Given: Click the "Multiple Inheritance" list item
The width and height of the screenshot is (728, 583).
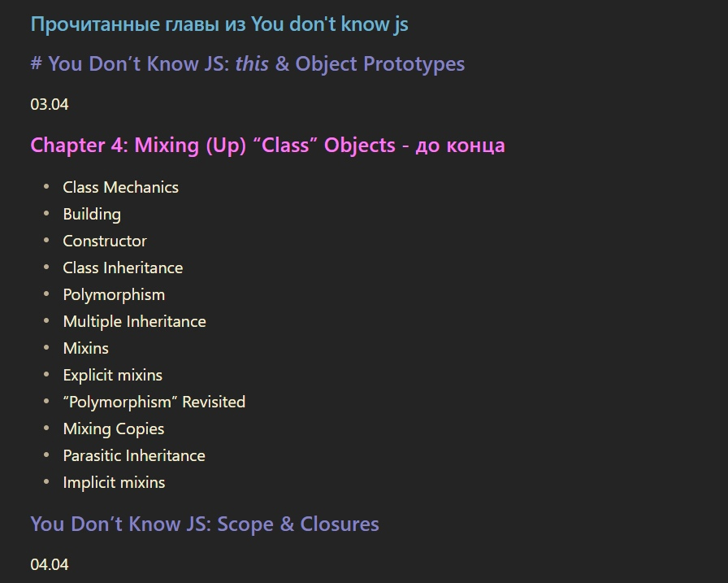Looking at the screenshot, I should click(x=134, y=321).
